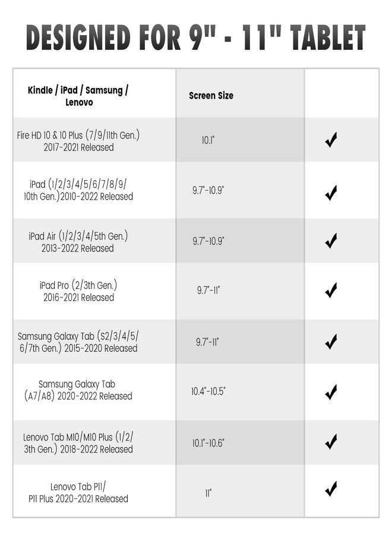
Task: Click the Lenovo Tab P11 row checkmark
Action: pyautogui.click(x=331, y=489)
